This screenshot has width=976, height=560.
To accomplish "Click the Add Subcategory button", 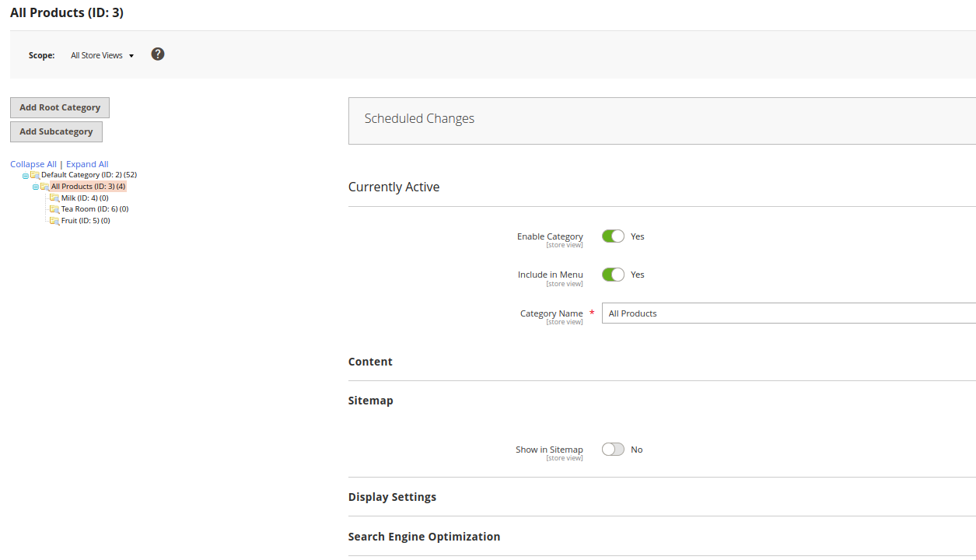I will tap(56, 131).
